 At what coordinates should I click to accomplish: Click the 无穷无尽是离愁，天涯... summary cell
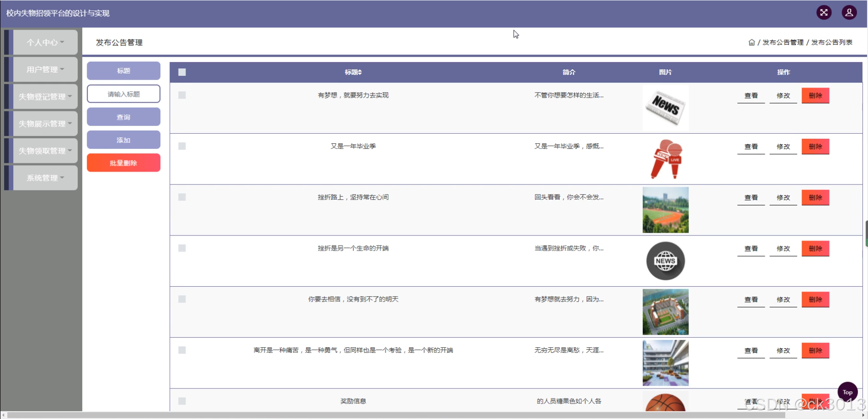(569, 350)
